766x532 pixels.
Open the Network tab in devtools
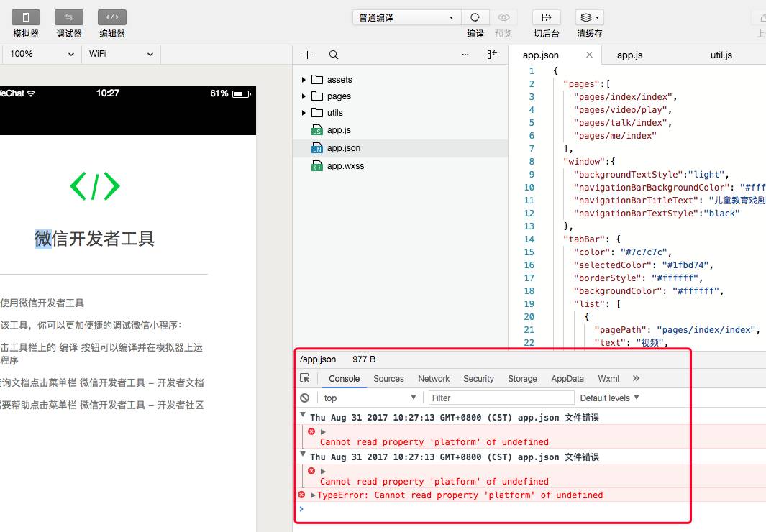[434, 378]
